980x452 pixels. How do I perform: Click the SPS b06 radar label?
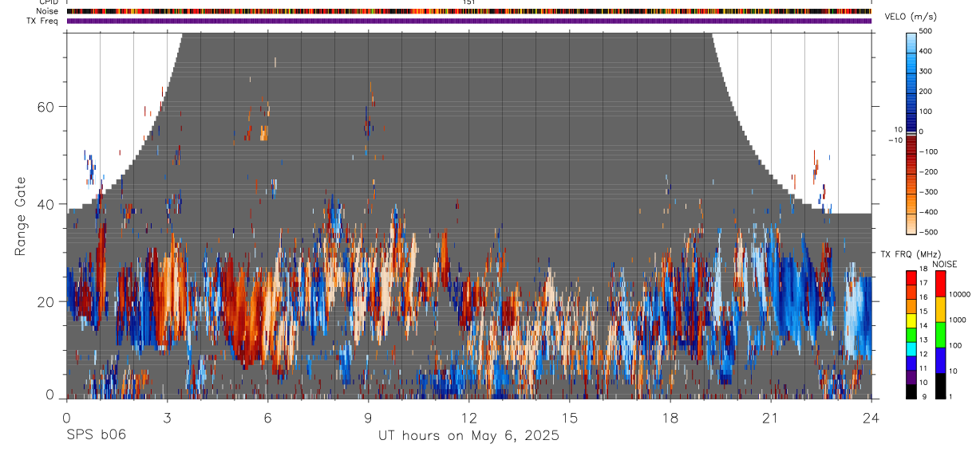96,435
